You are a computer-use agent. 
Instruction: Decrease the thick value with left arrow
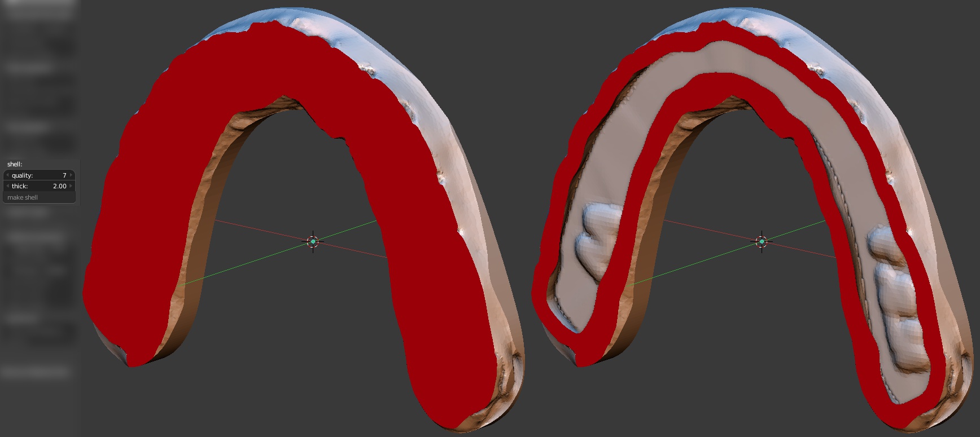7,186
